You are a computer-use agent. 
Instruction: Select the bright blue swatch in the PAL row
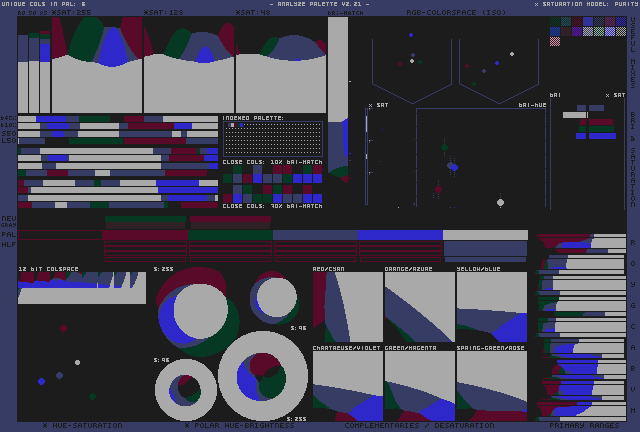coord(400,235)
